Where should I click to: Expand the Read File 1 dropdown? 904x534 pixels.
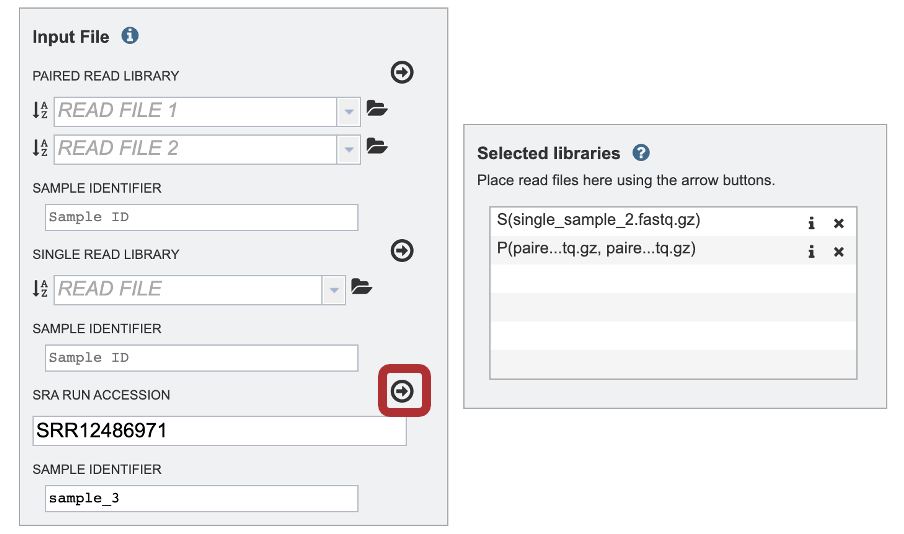(x=349, y=112)
